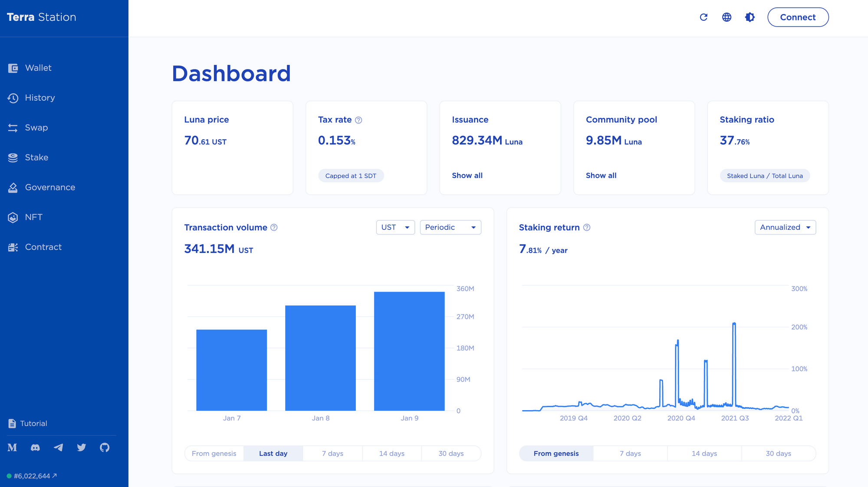Click the Discord icon in sidebar
Viewport: 868px width, 487px height.
[35, 447]
